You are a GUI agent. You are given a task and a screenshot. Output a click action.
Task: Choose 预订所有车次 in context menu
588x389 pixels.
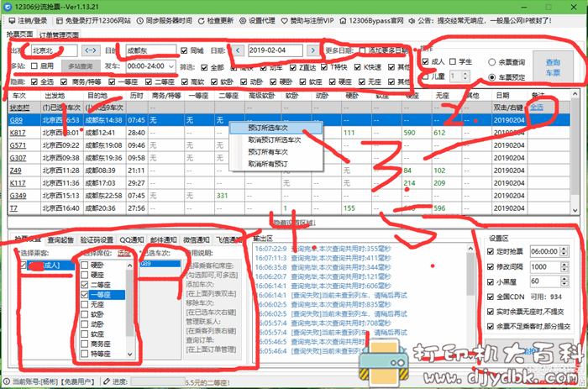click(276, 152)
